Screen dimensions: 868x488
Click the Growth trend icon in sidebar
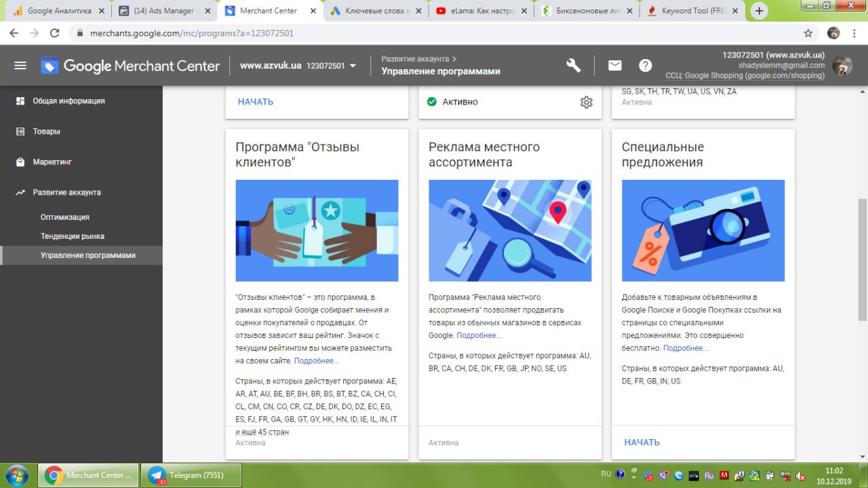pos(20,192)
